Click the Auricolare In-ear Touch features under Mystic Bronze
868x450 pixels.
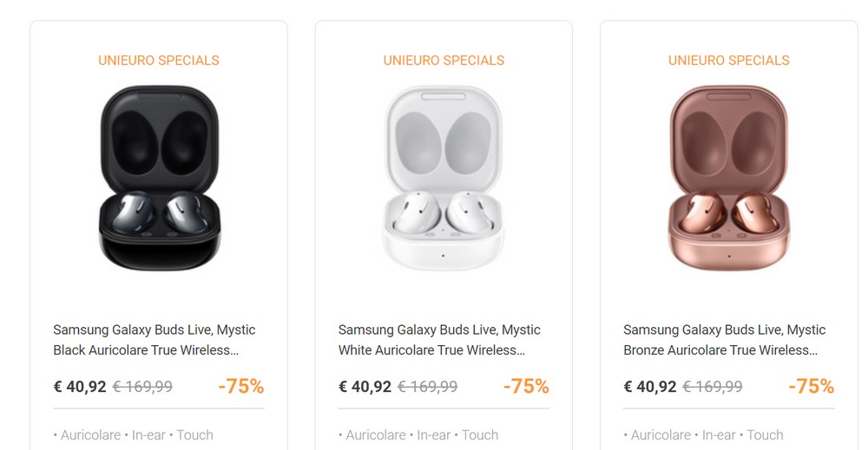coord(703,435)
